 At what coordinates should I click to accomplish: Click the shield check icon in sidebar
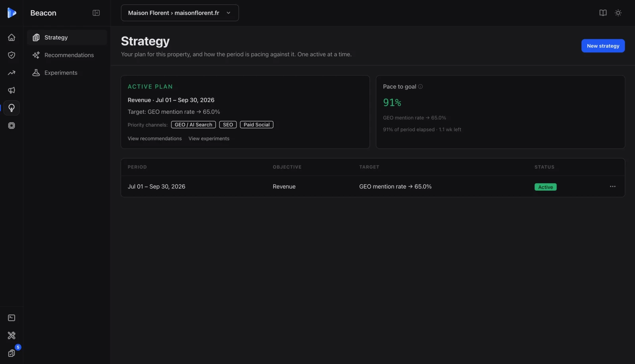pos(12,55)
